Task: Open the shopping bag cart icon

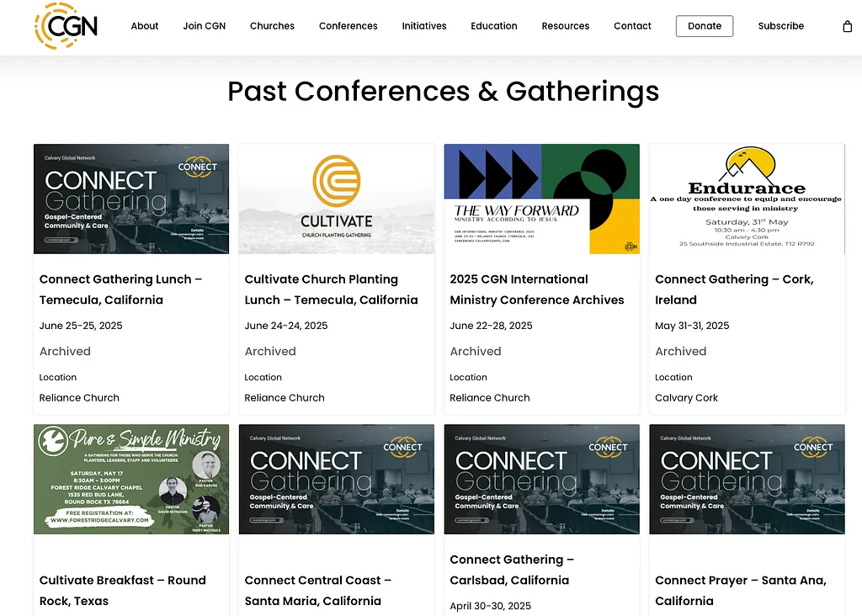Action: pos(847,26)
